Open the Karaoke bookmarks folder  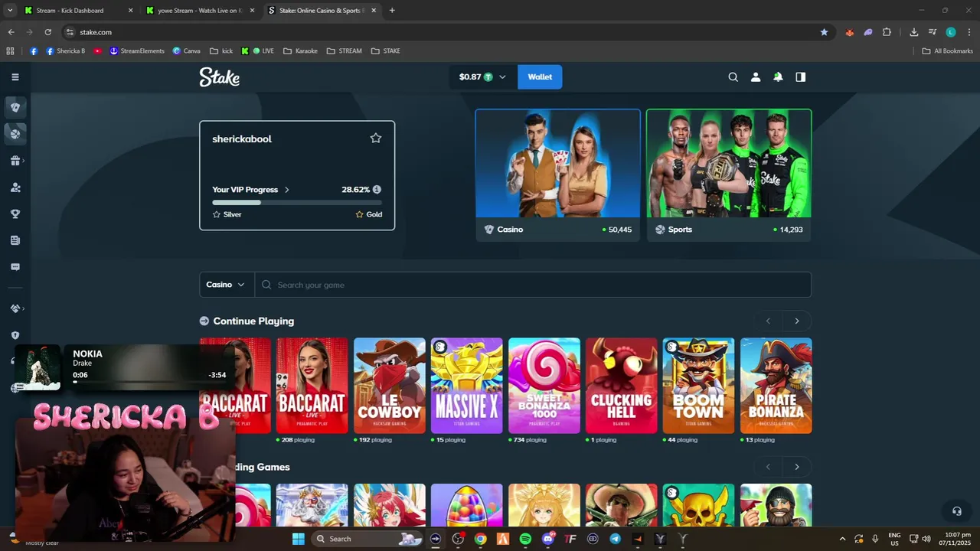[x=300, y=51]
